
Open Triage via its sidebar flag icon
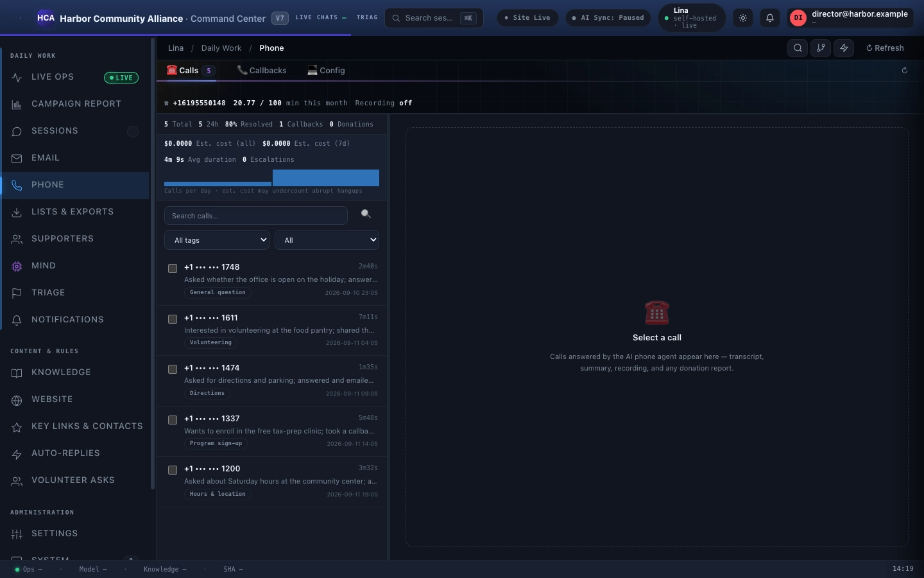17,293
